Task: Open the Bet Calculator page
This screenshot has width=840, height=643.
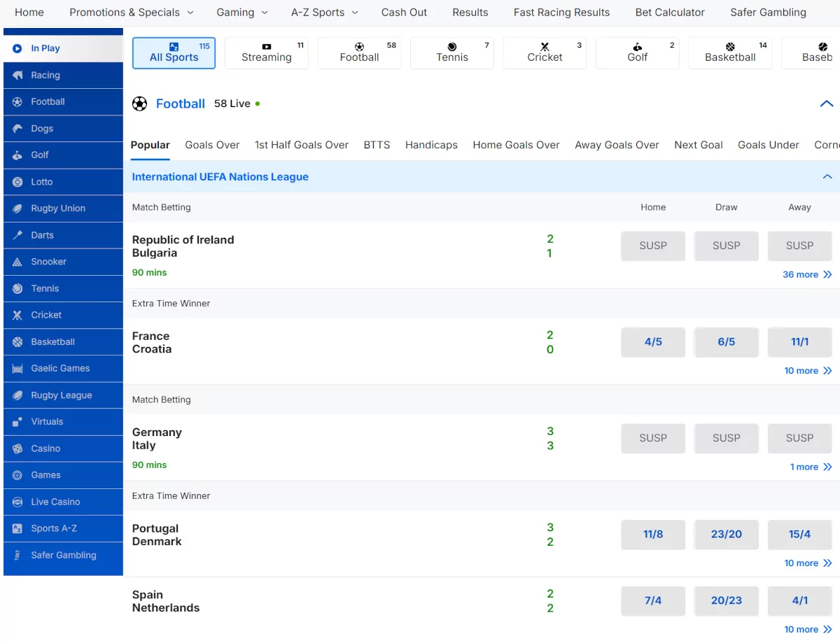Action: pyautogui.click(x=670, y=13)
